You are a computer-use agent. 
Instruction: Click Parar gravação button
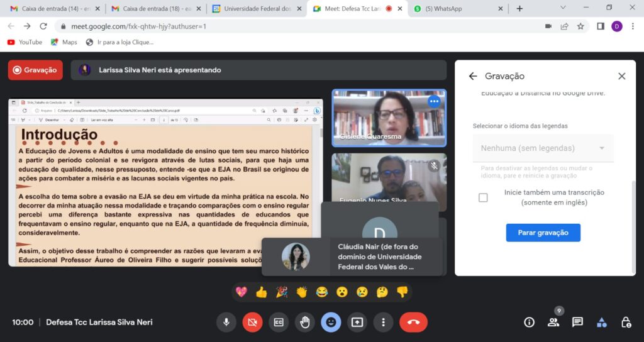pyautogui.click(x=543, y=233)
